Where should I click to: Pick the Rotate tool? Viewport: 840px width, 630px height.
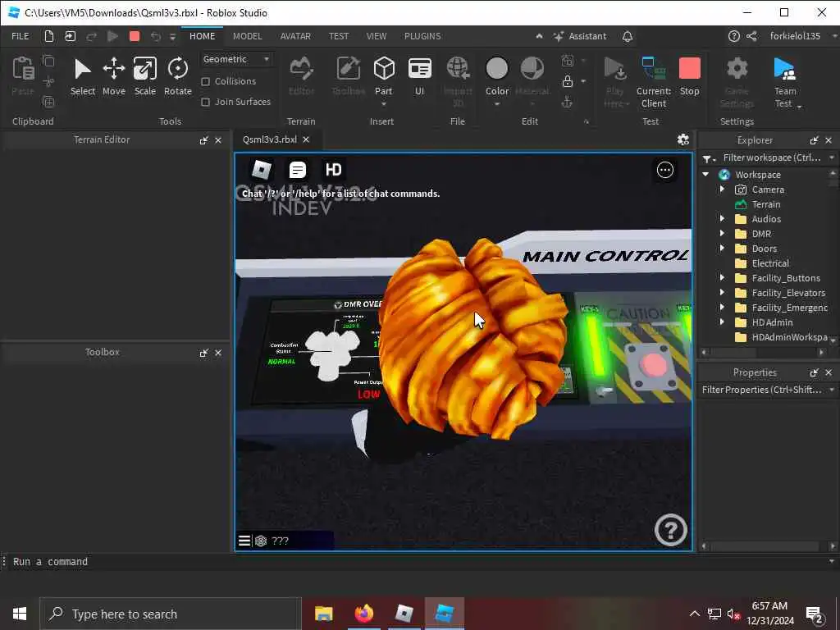tap(177, 76)
